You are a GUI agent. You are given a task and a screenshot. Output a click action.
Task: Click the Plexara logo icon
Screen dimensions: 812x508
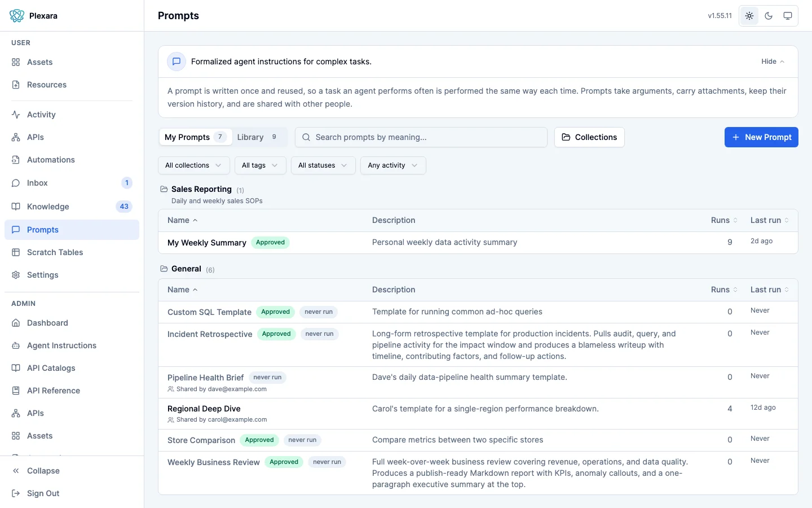click(17, 16)
